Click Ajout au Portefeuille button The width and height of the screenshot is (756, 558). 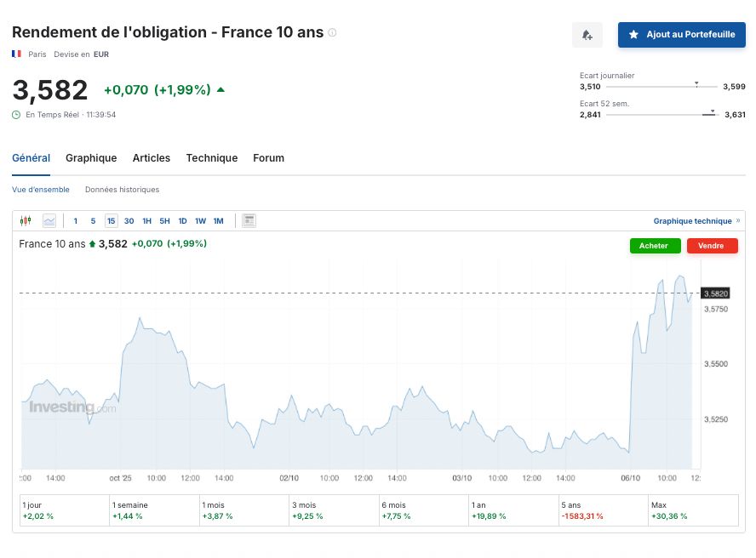[682, 35]
